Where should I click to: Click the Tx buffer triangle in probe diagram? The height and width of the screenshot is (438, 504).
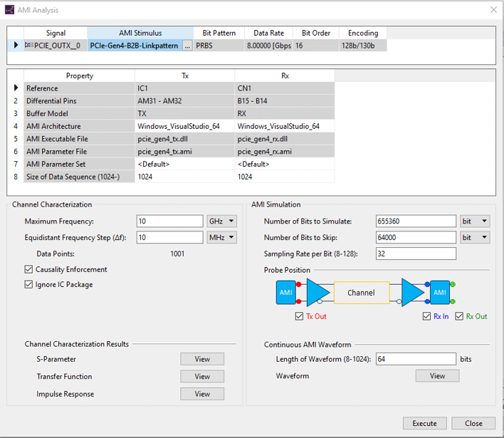tap(317, 292)
